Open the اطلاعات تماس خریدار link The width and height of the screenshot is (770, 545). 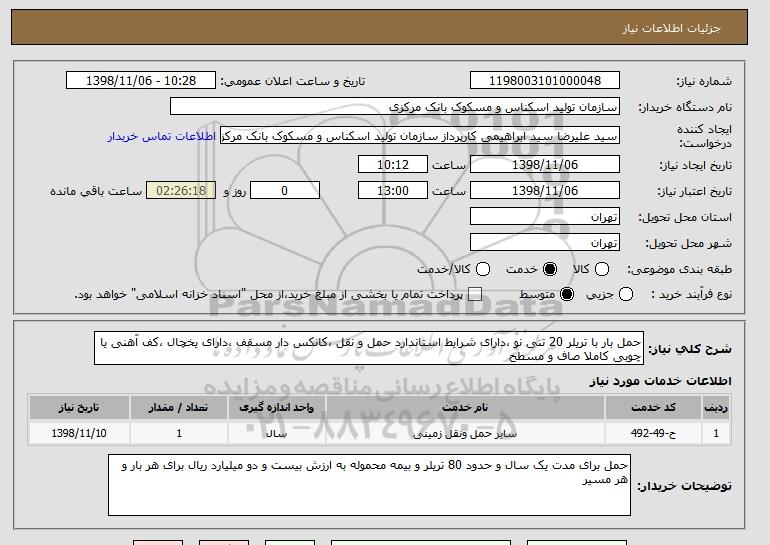coord(162,136)
